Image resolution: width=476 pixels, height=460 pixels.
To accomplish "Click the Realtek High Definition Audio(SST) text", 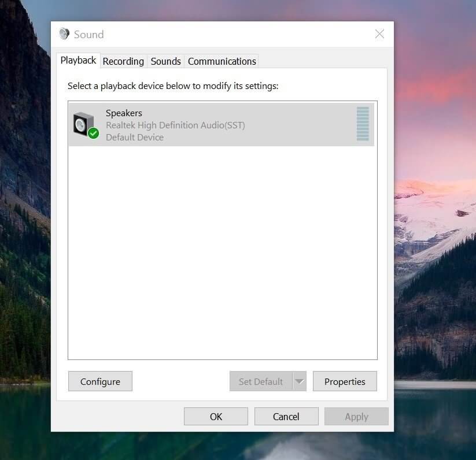I will pos(175,125).
